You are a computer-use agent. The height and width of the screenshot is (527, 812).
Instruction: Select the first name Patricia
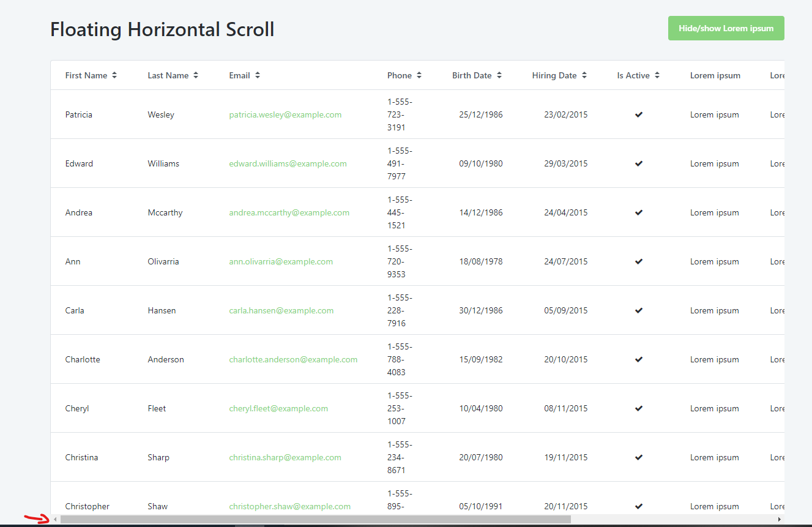click(x=79, y=114)
